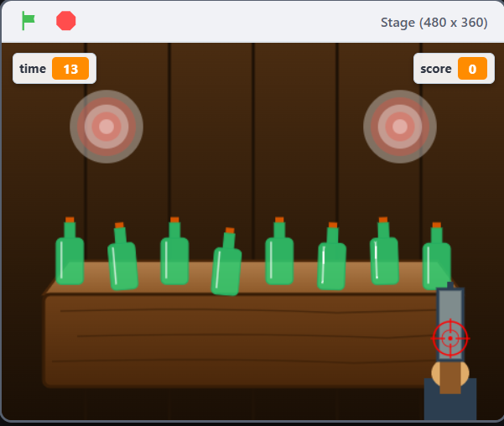Shoot the first green bottle on the left
The width and height of the screenshot is (504, 426).
pos(70,251)
